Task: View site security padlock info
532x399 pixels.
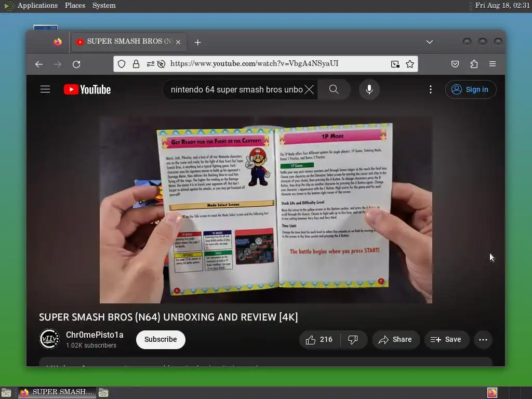Action: (x=136, y=64)
